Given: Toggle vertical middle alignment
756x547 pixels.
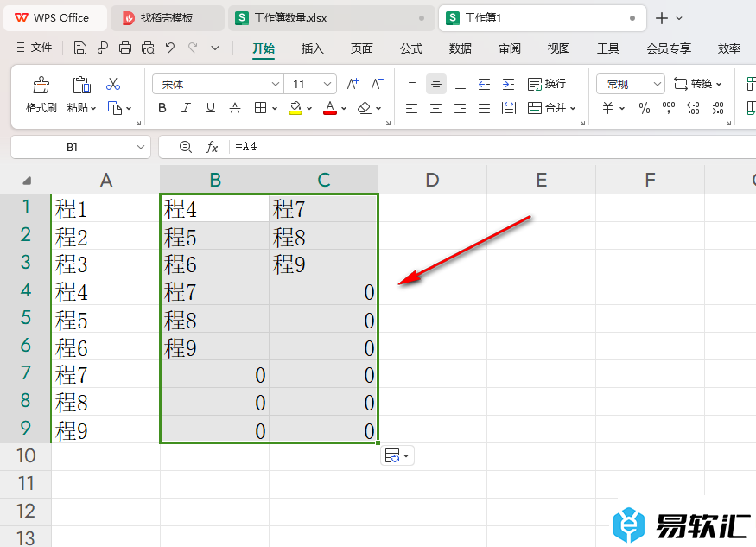Looking at the screenshot, I should (436, 85).
